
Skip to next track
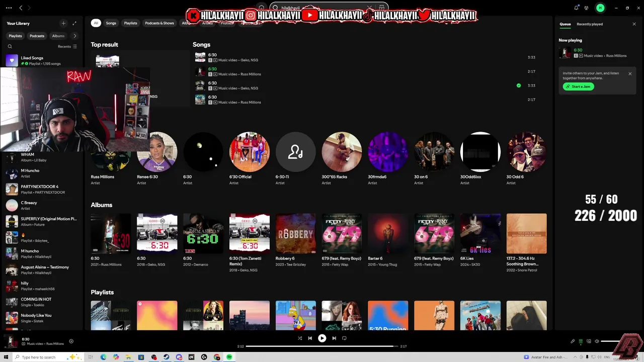tap(334, 338)
